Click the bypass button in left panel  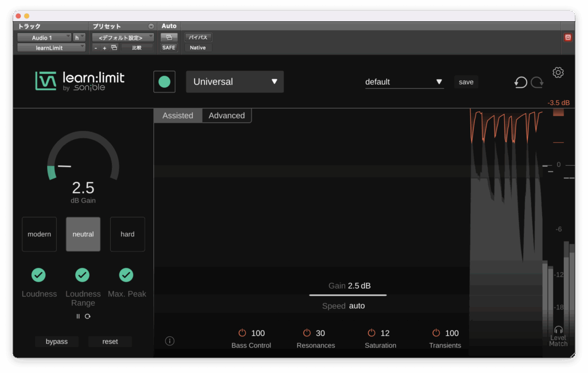click(x=57, y=341)
